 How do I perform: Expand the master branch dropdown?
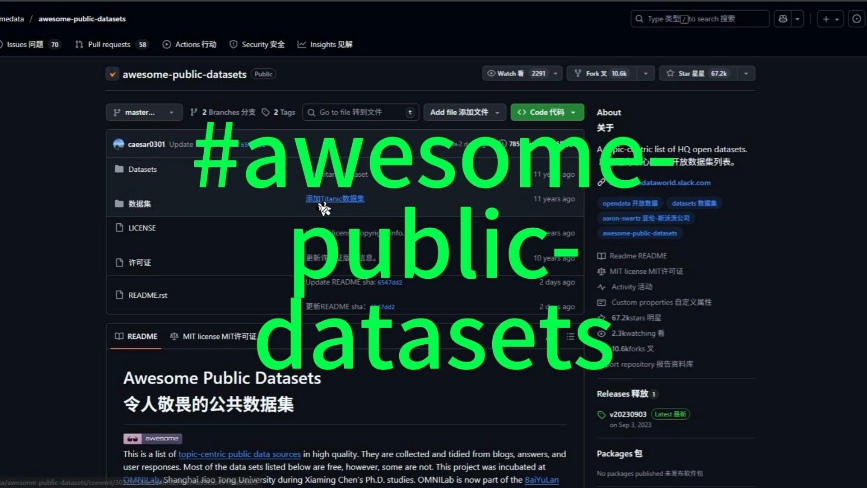point(145,113)
